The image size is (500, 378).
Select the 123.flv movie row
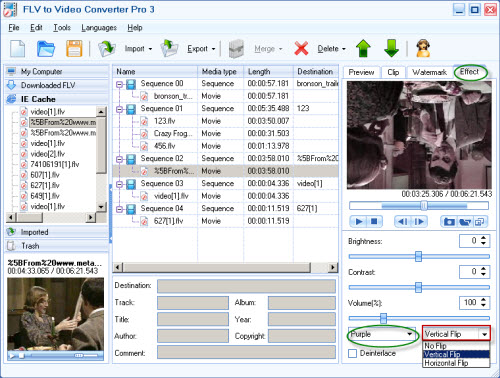click(226, 121)
